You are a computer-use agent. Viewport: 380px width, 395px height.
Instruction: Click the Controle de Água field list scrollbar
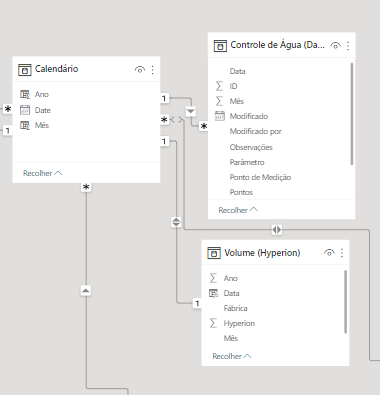pos(352,114)
